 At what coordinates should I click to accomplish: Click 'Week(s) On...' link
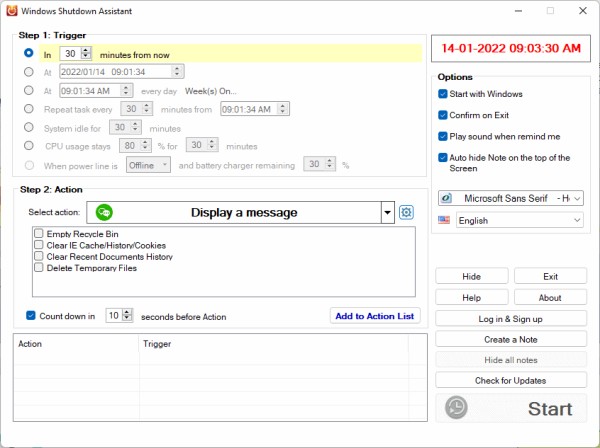click(x=211, y=91)
